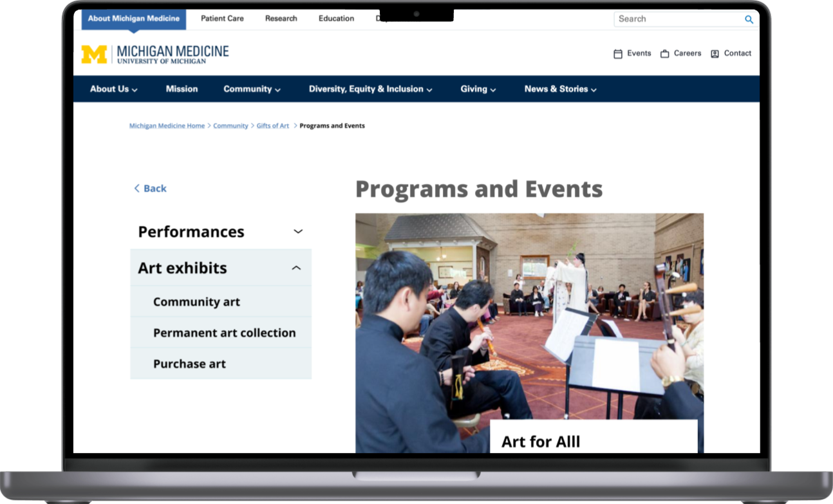Click the search magnifier icon
Viewport: 833px width, 504px height.
(749, 19)
